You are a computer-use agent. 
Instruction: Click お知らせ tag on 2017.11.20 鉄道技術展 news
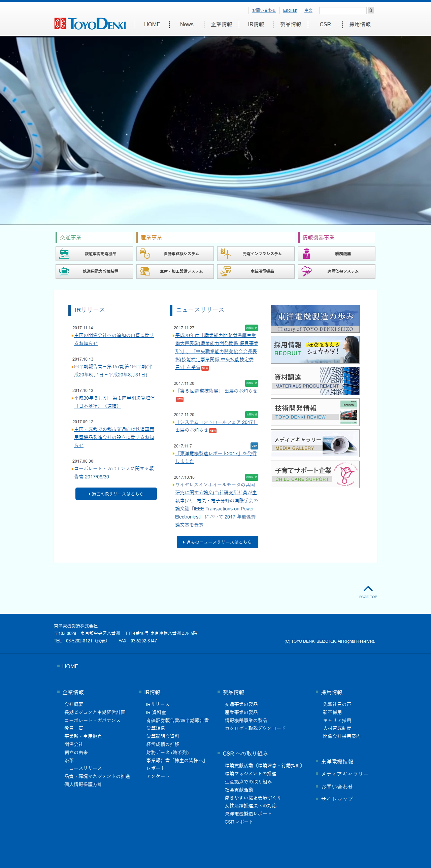click(252, 383)
